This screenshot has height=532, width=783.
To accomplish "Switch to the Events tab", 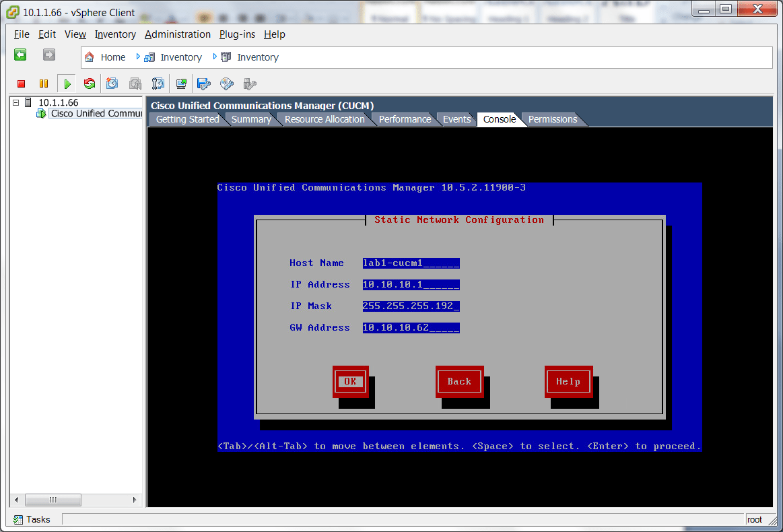I will point(457,119).
